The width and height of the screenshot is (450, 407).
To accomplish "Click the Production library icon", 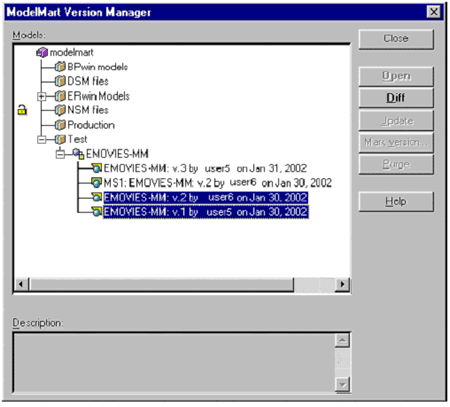I will tap(60, 125).
